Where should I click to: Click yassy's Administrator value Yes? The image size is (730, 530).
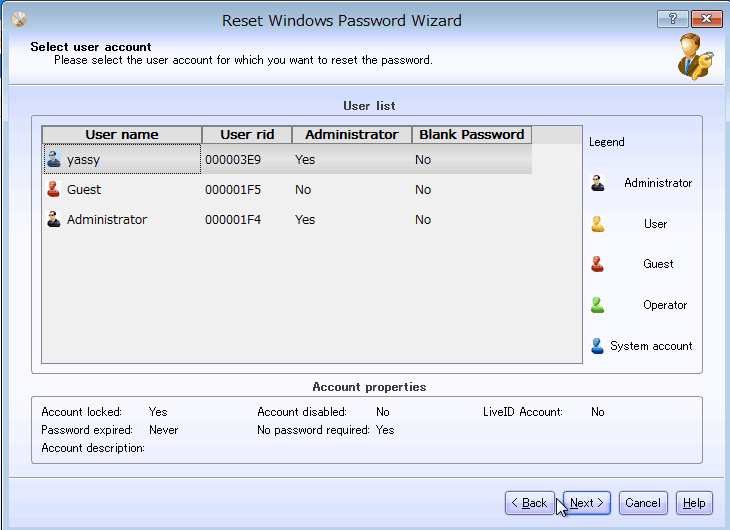305,160
